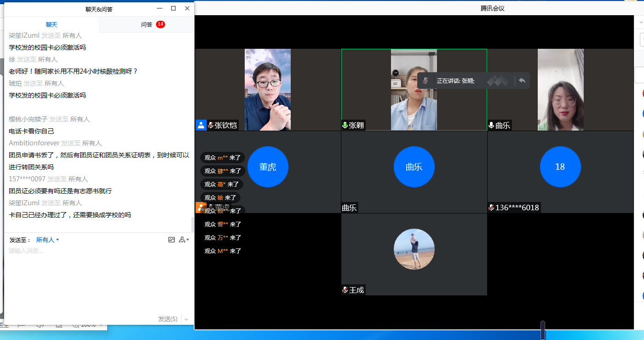The height and width of the screenshot is (340, 644).
Task: Select 王成's beach avatar thumbnail
Action: (414, 249)
